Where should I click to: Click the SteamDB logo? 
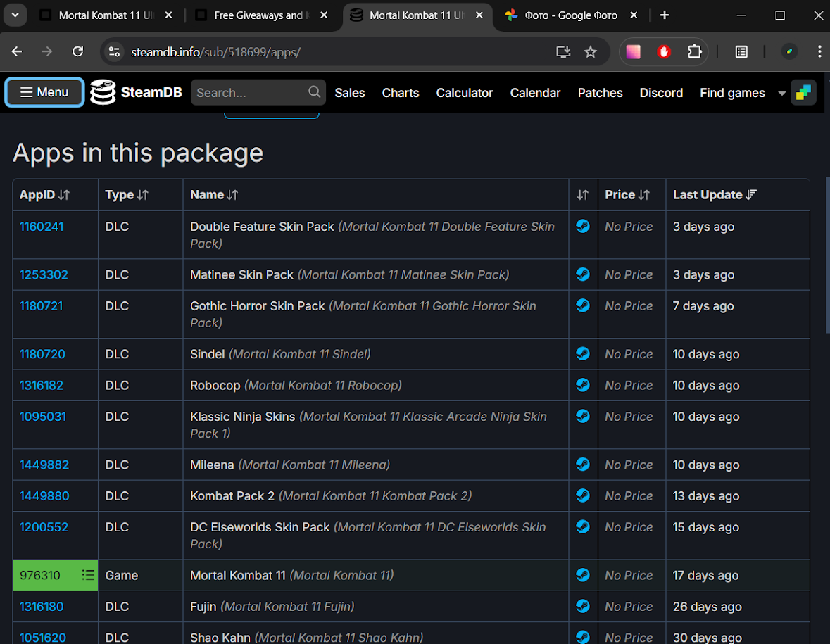tap(136, 93)
